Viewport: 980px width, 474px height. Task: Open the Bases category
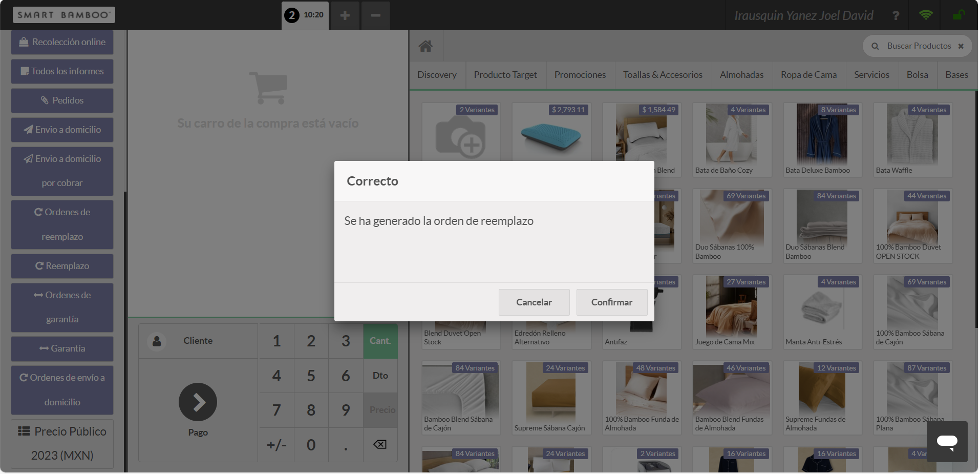pyautogui.click(x=956, y=75)
